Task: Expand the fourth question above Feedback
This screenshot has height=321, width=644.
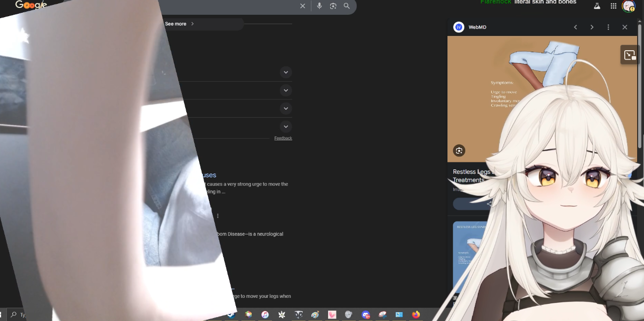Action: point(286,127)
